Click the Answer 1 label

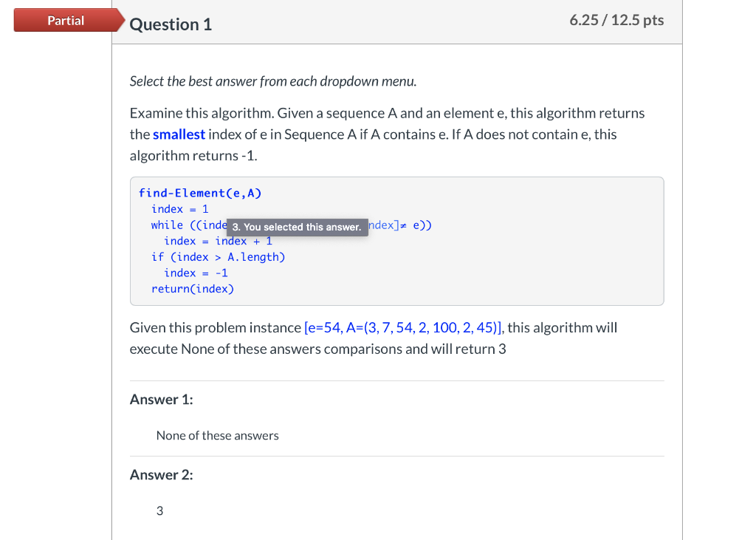click(162, 400)
